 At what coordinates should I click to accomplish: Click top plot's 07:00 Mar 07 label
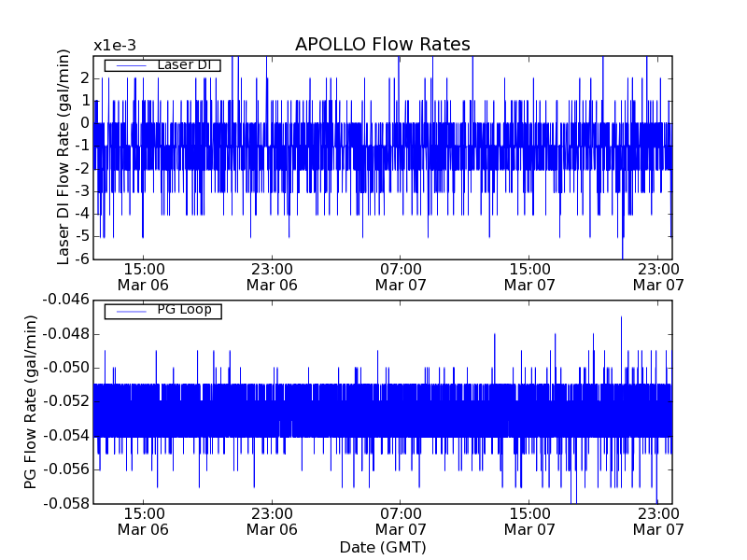[401, 277]
